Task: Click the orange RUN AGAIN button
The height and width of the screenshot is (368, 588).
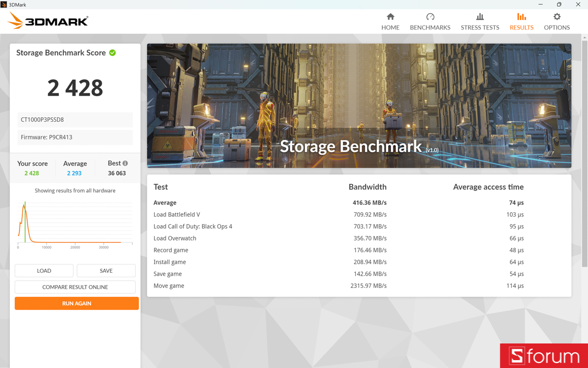Action: (x=76, y=303)
